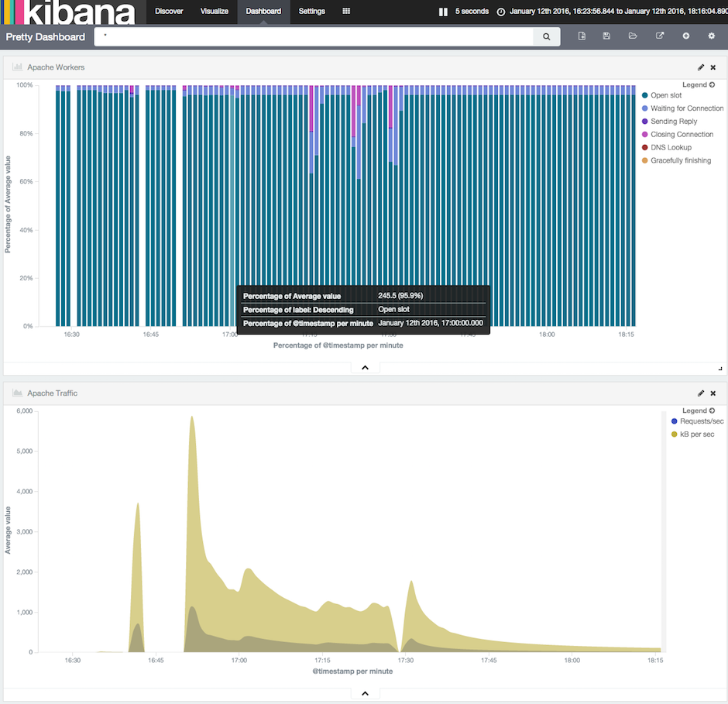Switch to the Discover tab

(x=169, y=12)
